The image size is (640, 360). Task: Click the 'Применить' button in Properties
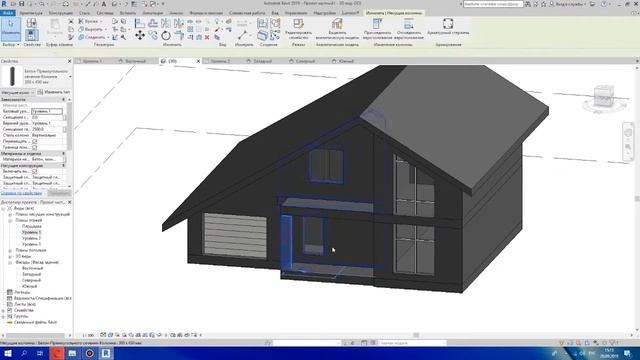pyautogui.click(x=59, y=193)
